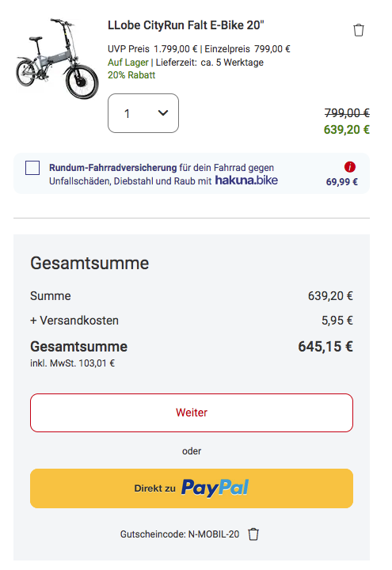Continue checkout with the Weiter button
Screen dimensions: 392x570
(192, 412)
